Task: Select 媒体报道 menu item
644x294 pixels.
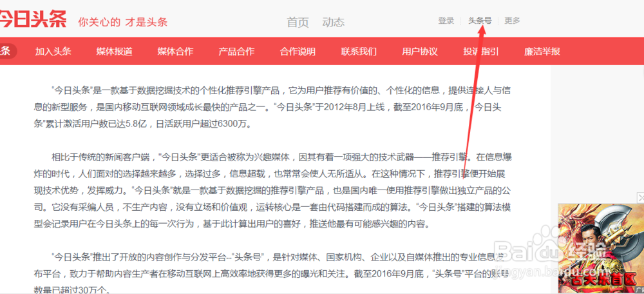Action: pyautogui.click(x=114, y=52)
